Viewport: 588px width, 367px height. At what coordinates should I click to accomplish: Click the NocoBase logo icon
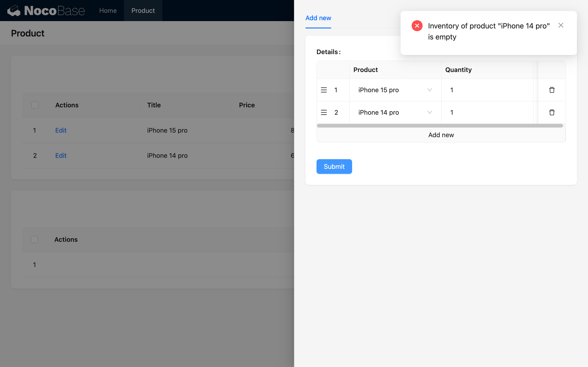click(14, 11)
